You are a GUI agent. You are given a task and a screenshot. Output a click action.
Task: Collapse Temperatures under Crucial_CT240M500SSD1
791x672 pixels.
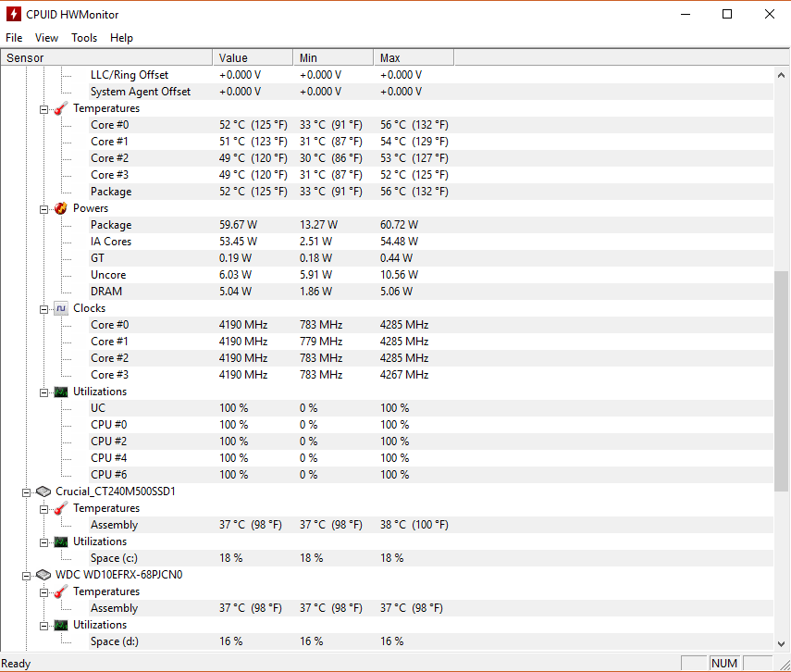tap(43, 509)
